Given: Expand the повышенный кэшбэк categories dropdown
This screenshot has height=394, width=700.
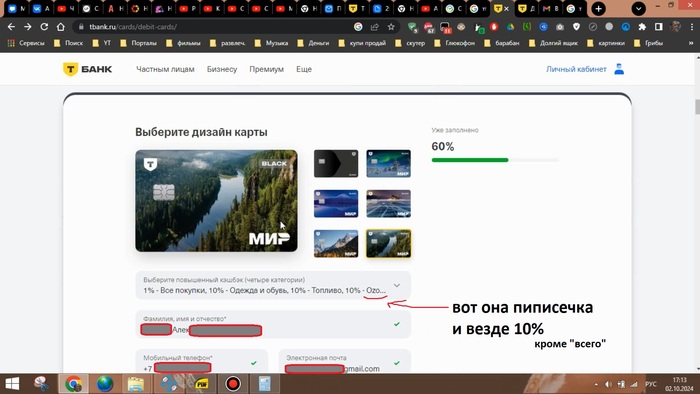Looking at the screenshot, I should [273, 285].
